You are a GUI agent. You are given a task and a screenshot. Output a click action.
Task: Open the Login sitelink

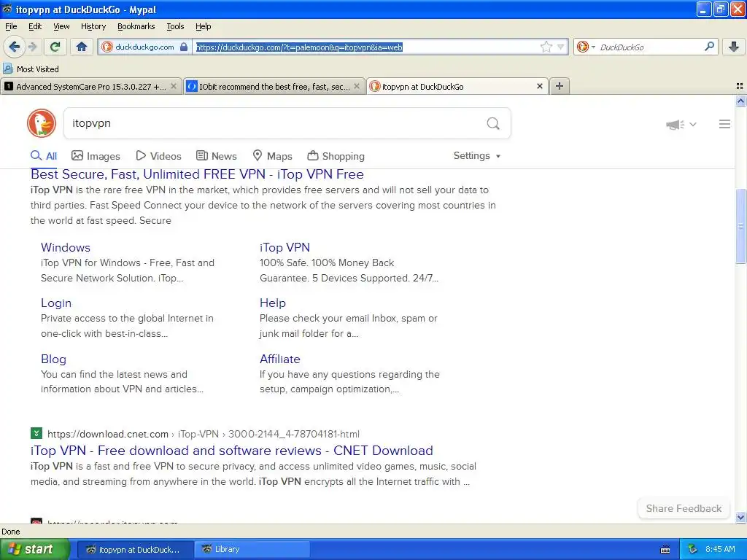coord(56,303)
